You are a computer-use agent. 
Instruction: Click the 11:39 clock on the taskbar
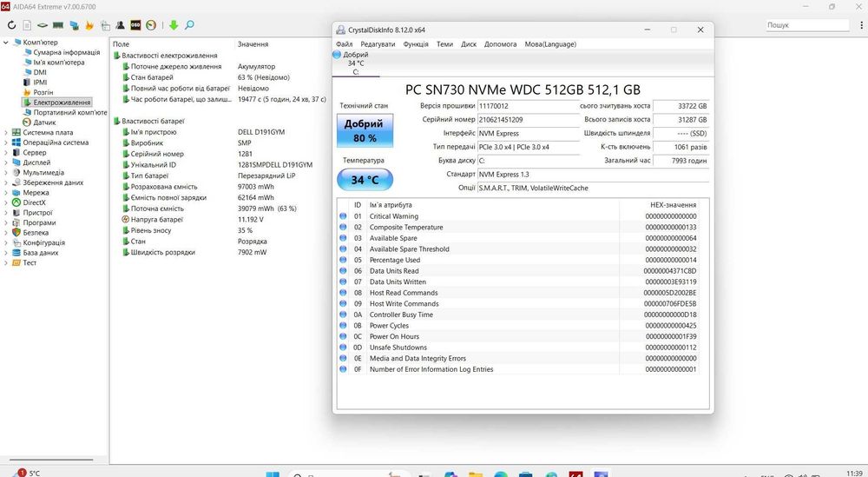[x=855, y=474]
